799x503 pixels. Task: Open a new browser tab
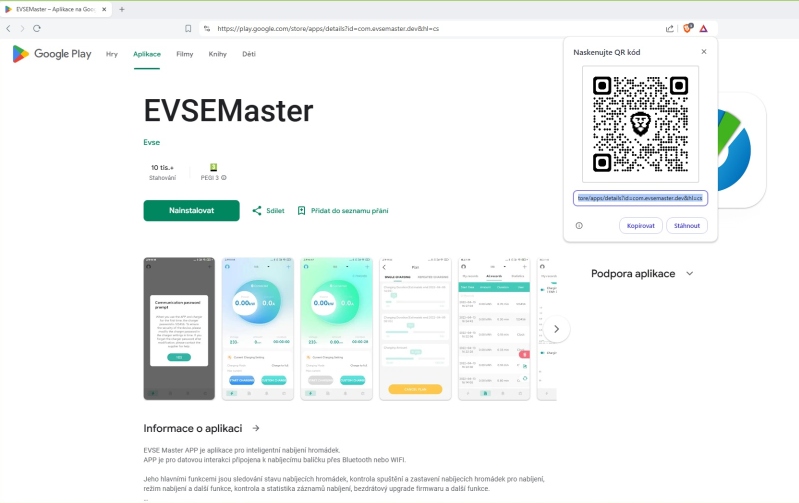[x=122, y=9]
